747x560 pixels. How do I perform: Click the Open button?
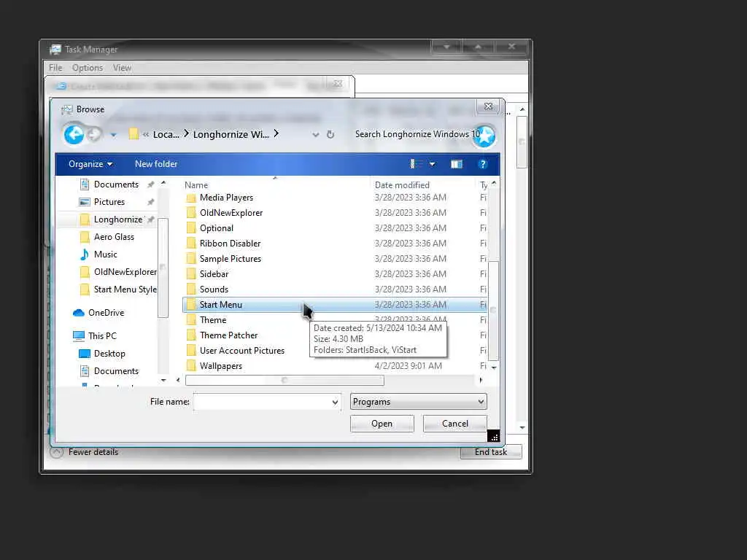click(382, 424)
